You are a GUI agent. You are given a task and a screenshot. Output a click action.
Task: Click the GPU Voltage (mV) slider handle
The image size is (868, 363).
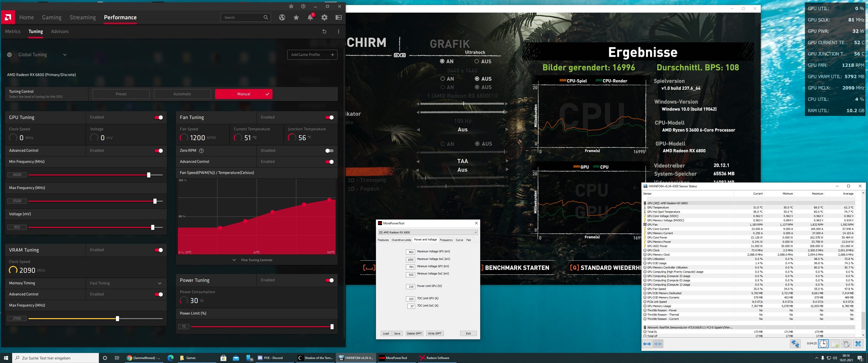point(153,227)
